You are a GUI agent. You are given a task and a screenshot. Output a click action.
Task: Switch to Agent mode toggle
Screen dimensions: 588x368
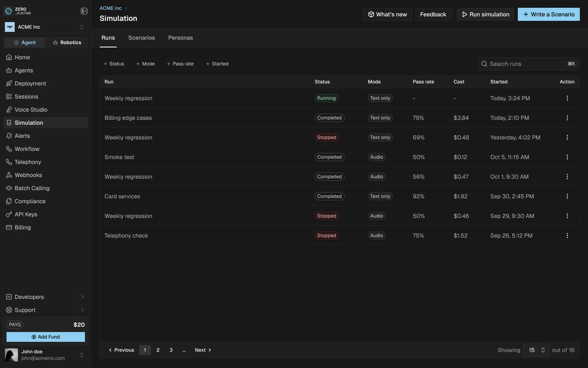coord(24,43)
